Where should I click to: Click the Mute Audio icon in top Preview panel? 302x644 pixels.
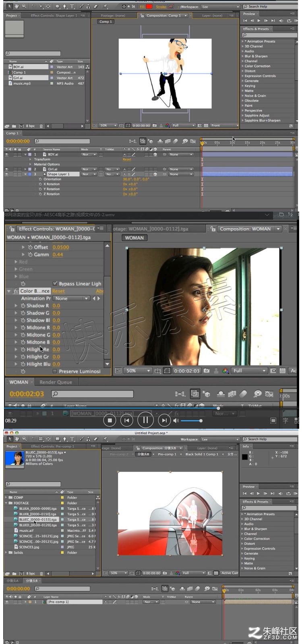coord(281,21)
